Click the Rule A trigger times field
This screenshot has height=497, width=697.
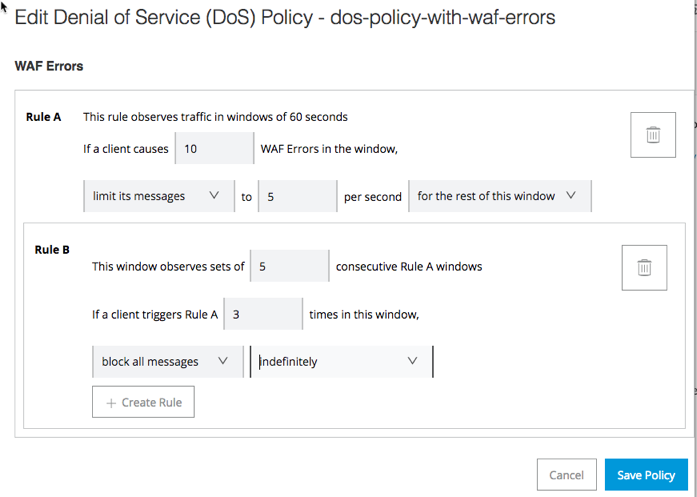[x=263, y=314]
